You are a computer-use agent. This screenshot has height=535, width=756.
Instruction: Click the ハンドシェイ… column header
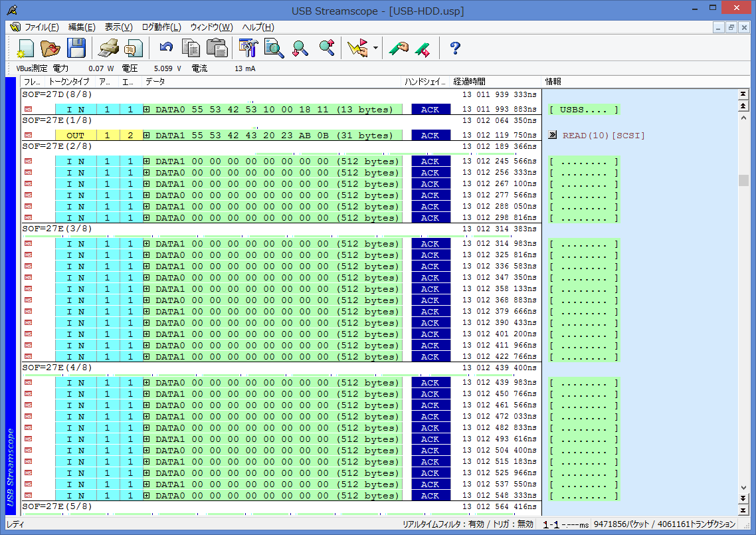[426, 82]
